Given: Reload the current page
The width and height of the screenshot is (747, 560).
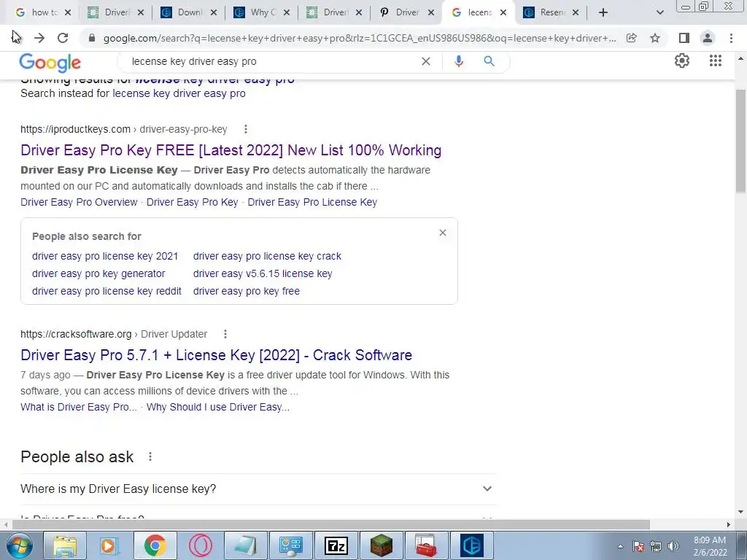Looking at the screenshot, I should [63, 38].
